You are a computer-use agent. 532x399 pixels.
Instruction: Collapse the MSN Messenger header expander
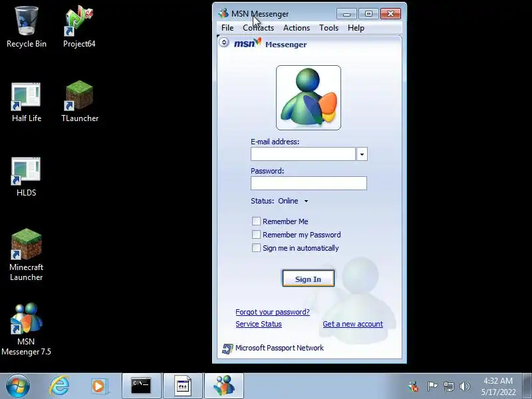224,43
